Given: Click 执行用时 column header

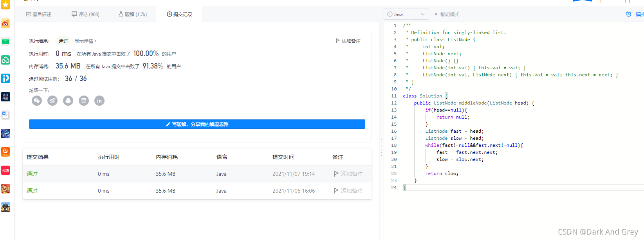Looking at the screenshot, I should coord(109,157).
